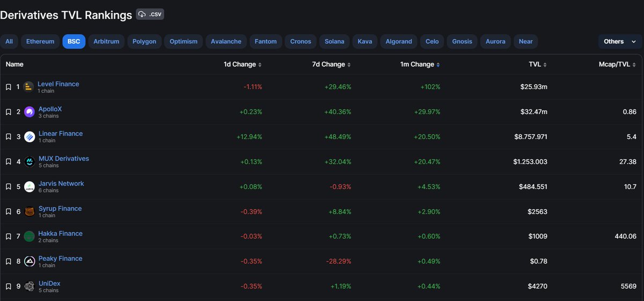
Task: Filter rankings by Algorand
Action: (x=399, y=41)
